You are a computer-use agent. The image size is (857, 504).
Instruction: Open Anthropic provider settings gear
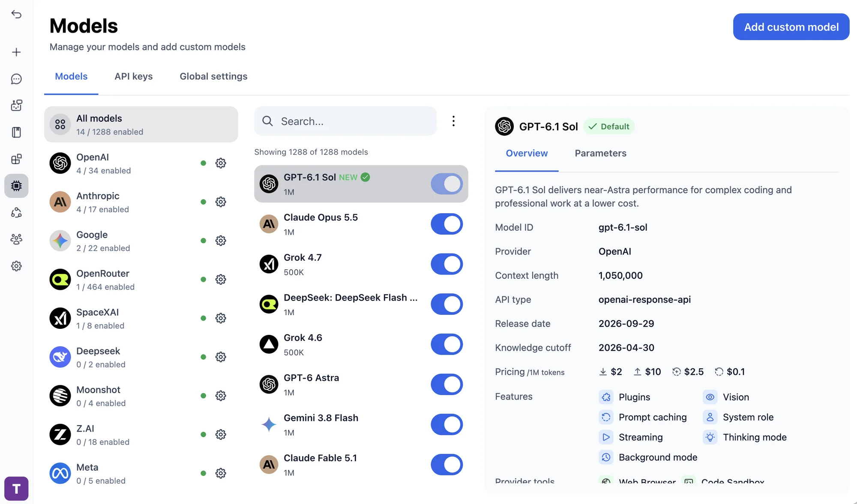click(221, 202)
